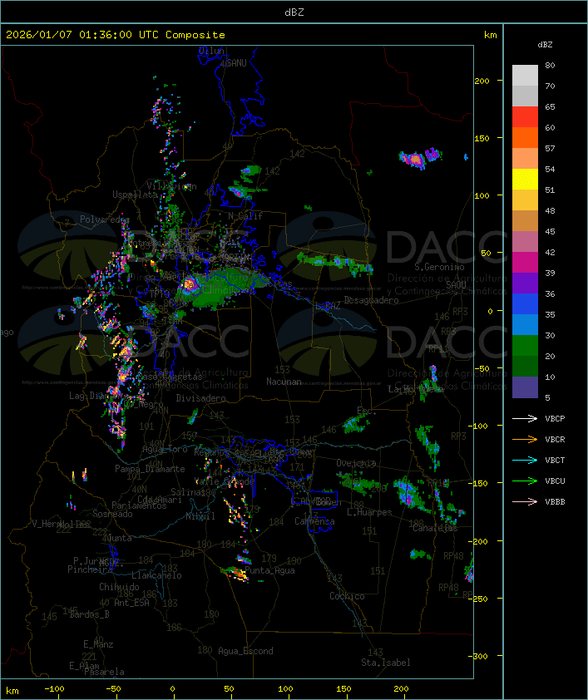Click the Divisadero place label

[201, 398]
